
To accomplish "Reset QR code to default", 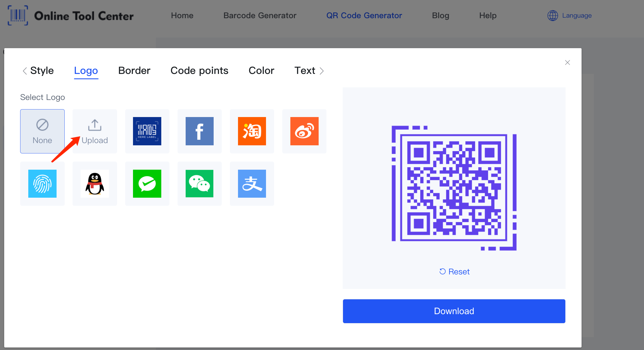I will [x=454, y=271].
